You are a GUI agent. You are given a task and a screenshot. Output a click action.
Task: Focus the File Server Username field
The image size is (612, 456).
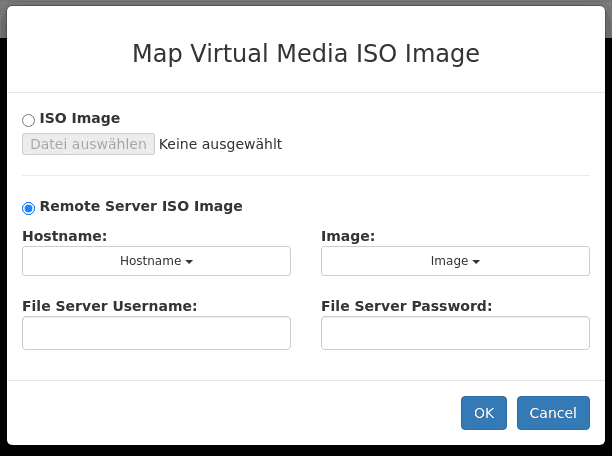(156, 333)
